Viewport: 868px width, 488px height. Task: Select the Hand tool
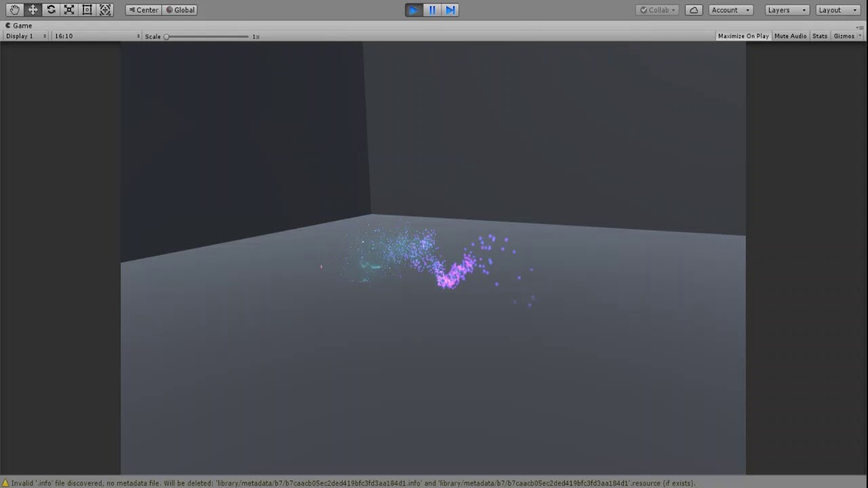[14, 9]
